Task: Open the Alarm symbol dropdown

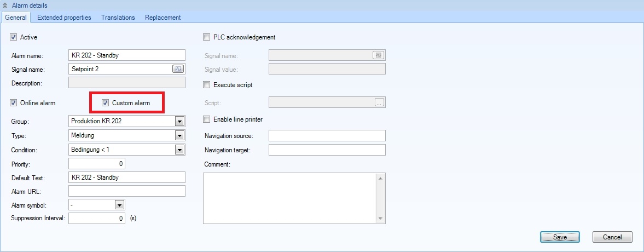Action: (120, 204)
